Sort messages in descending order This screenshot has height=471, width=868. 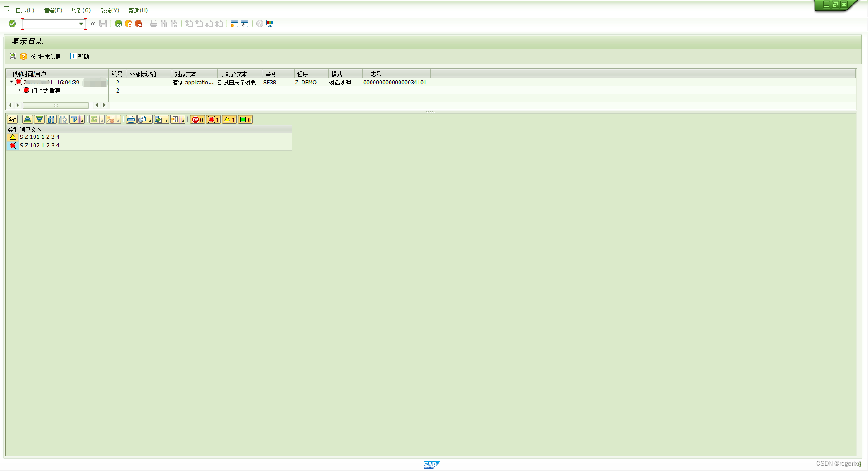click(39, 119)
